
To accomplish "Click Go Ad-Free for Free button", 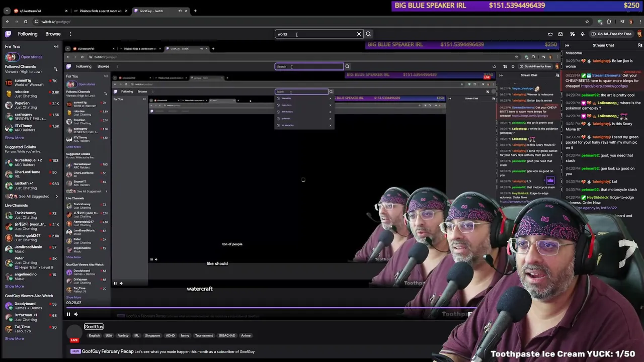I will pyautogui.click(x=611, y=34).
